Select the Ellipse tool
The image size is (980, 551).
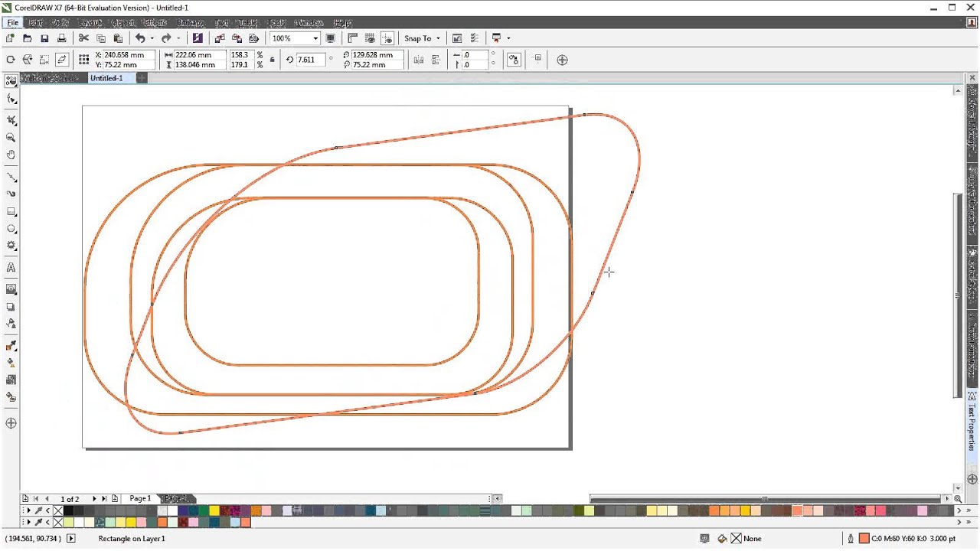(11, 229)
